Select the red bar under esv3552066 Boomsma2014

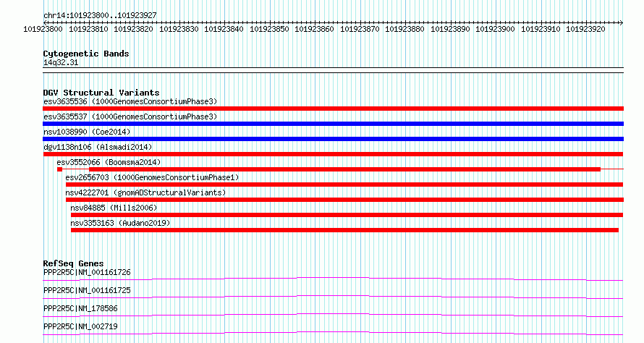[344, 169]
